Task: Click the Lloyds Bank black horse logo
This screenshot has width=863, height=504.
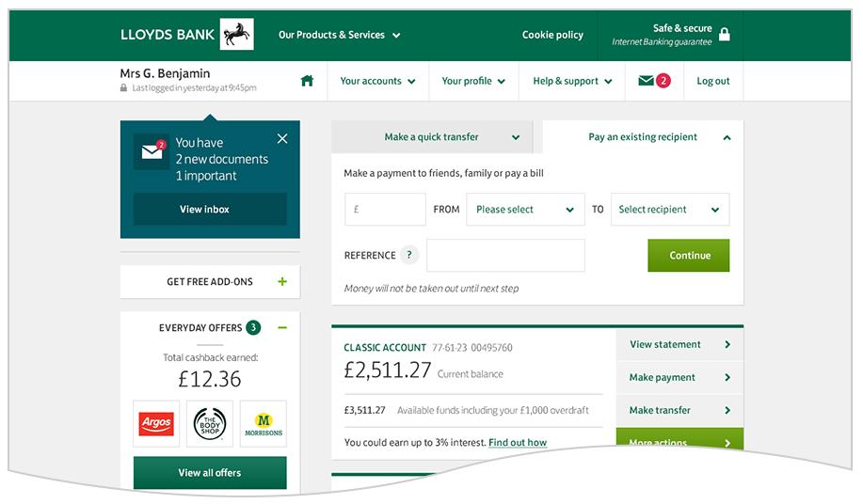Action: 236,34
